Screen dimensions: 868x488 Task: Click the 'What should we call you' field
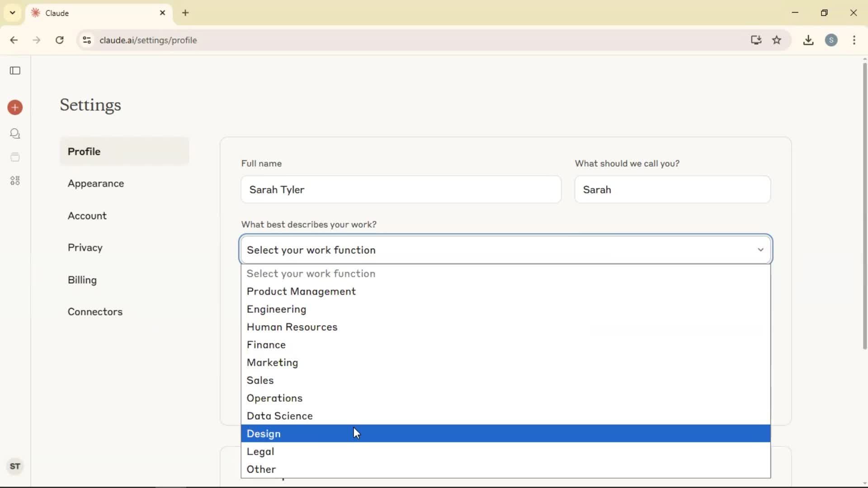(672, 190)
